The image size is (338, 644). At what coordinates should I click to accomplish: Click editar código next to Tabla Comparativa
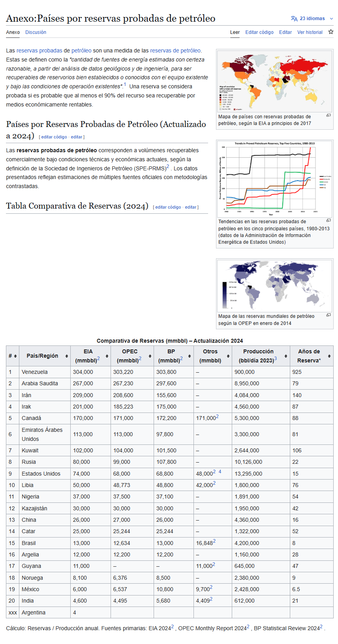click(168, 207)
